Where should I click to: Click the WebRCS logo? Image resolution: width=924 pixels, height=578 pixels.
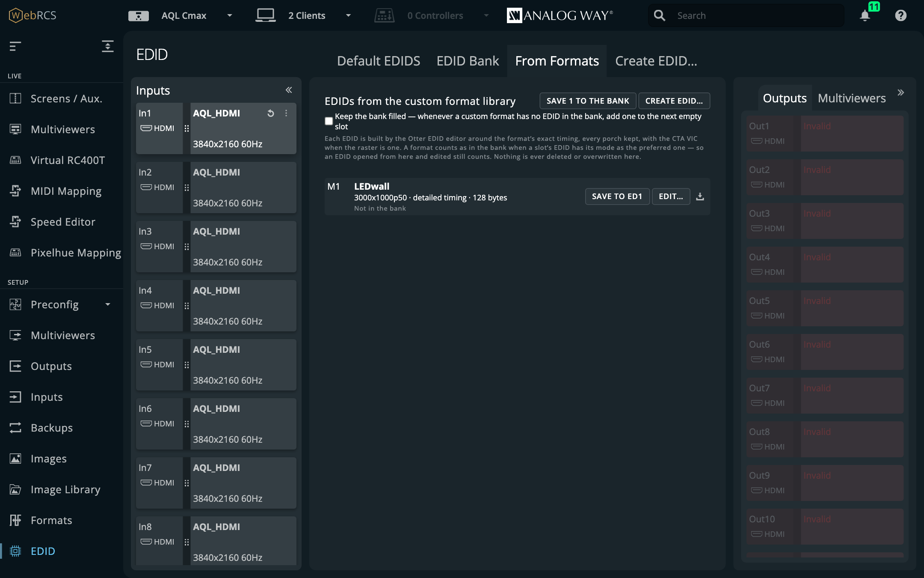tap(33, 15)
